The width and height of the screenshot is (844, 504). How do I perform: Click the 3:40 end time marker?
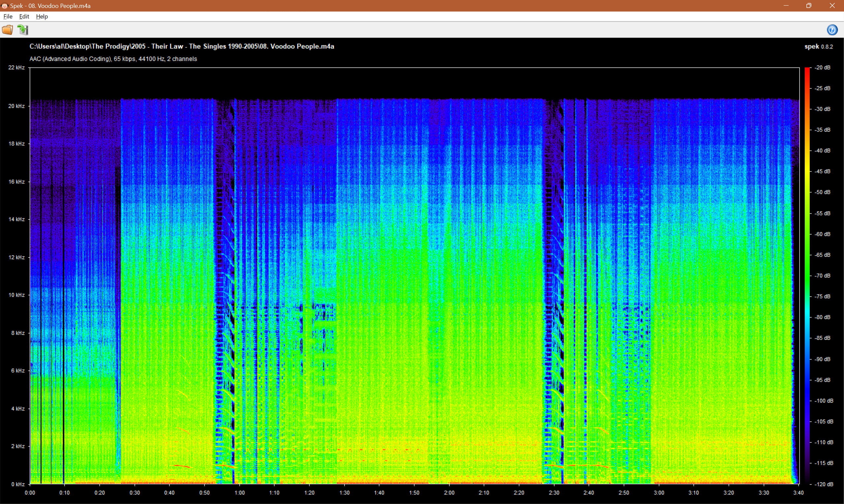coord(798,493)
